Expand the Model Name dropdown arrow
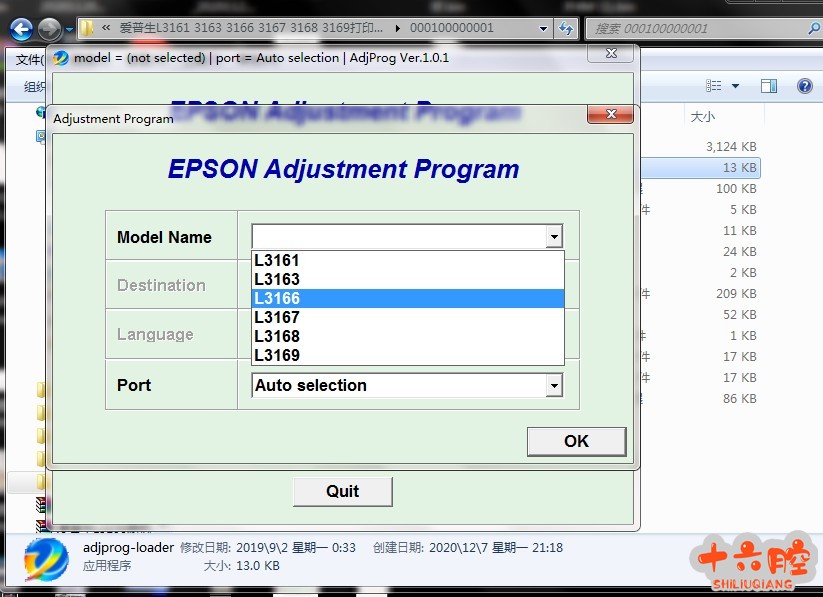The height and width of the screenshot is (597, 823). (553, 237)
